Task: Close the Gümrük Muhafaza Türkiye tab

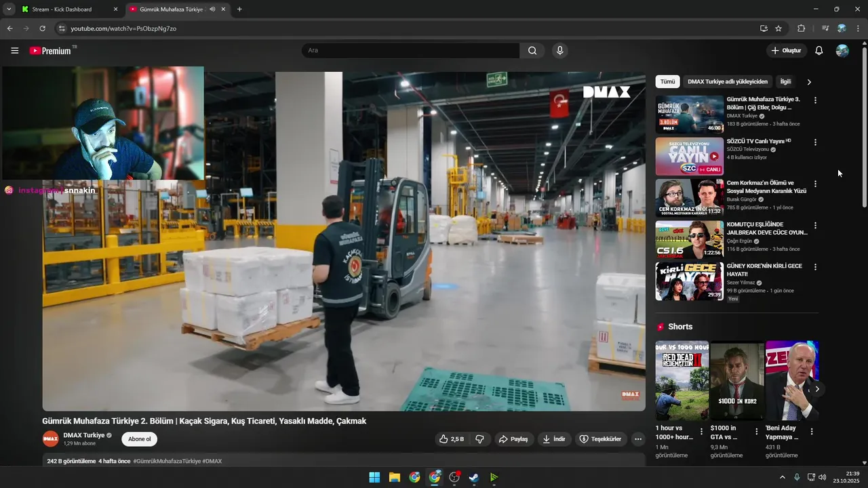Action: [x=223, y=9]
